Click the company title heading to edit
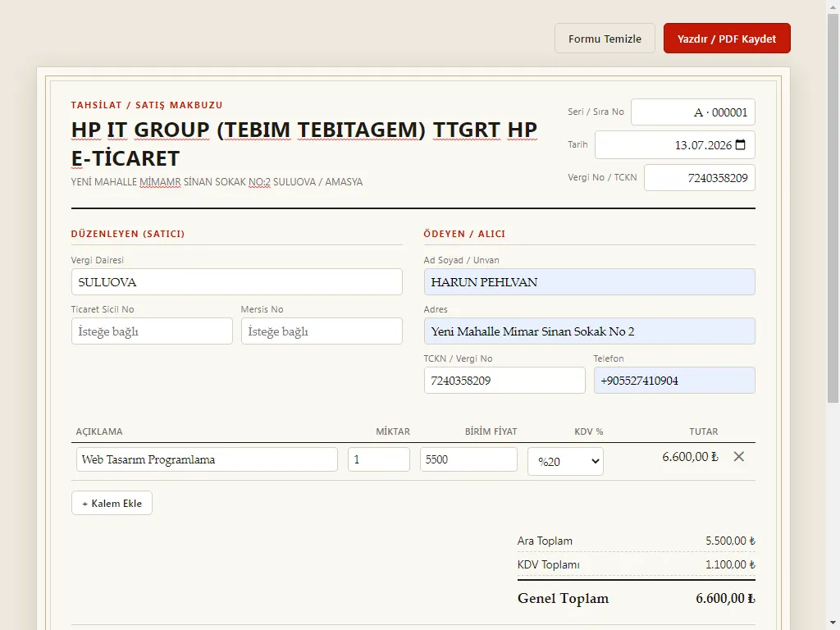This screenshot has width=840, height=630. coord(304,144)
